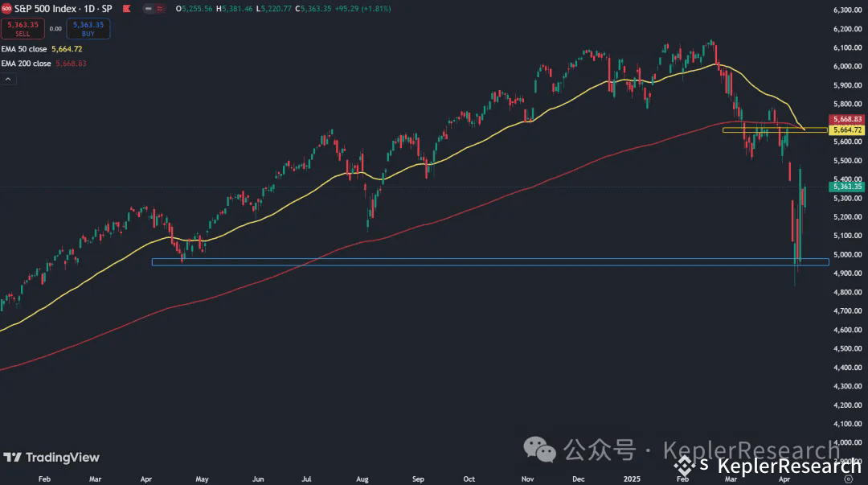Click the 6,000.00 price axis label
868x485 pixels.
[848, 67]
